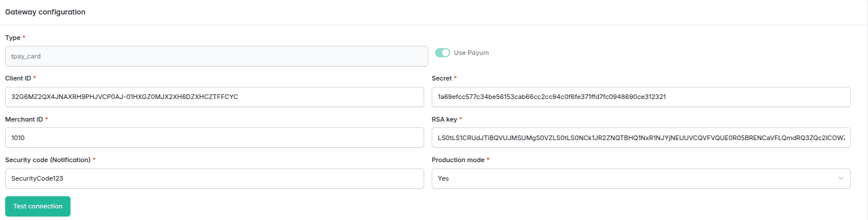This screenshot has height=220, width=868.
Task: Click the Production mode label
Action: (x=458, y=159)
